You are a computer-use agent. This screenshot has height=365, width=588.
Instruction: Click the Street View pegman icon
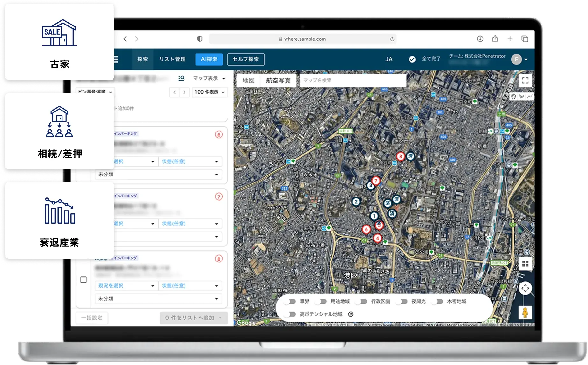(x=525, y=312)
